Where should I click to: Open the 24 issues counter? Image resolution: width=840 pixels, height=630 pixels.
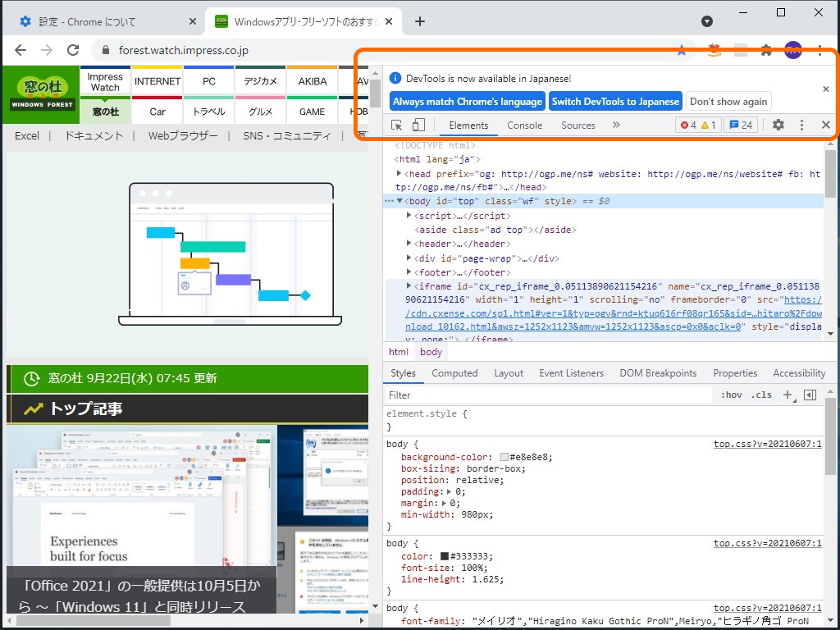[741, 125]
